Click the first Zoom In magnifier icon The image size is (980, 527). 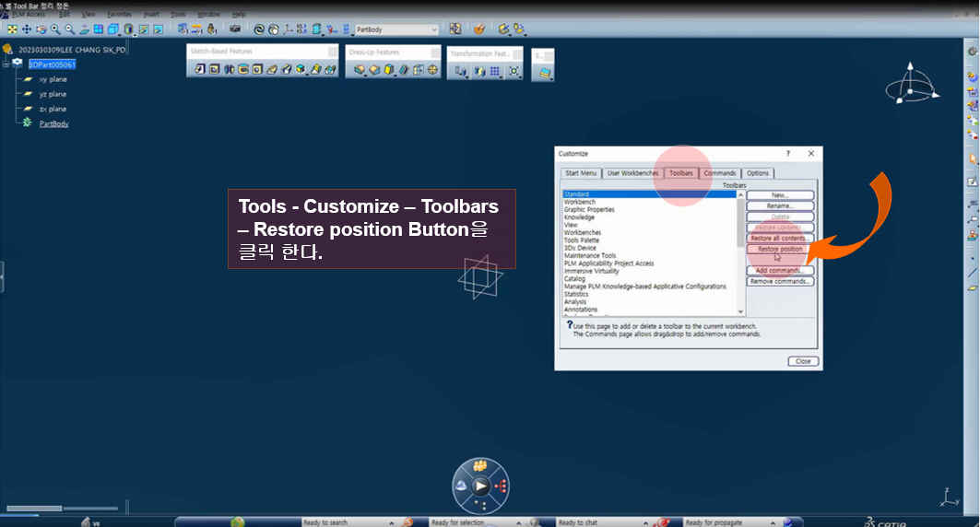click(x=55, y=29)
